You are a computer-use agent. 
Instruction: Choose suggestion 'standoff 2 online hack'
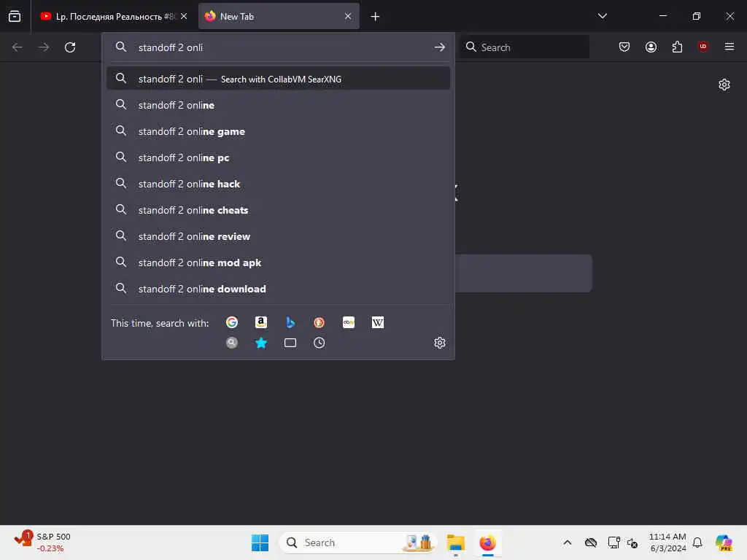(x=278, y=184)
